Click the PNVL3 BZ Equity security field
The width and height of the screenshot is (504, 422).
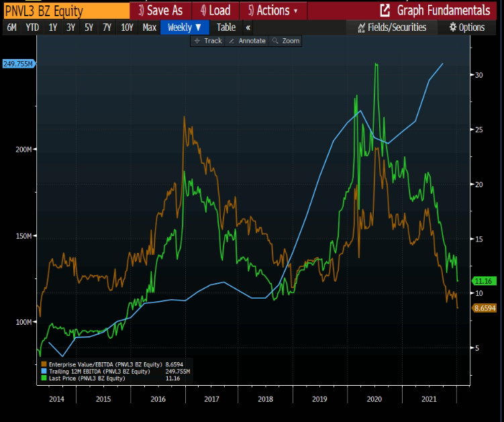tap(66, 11)
